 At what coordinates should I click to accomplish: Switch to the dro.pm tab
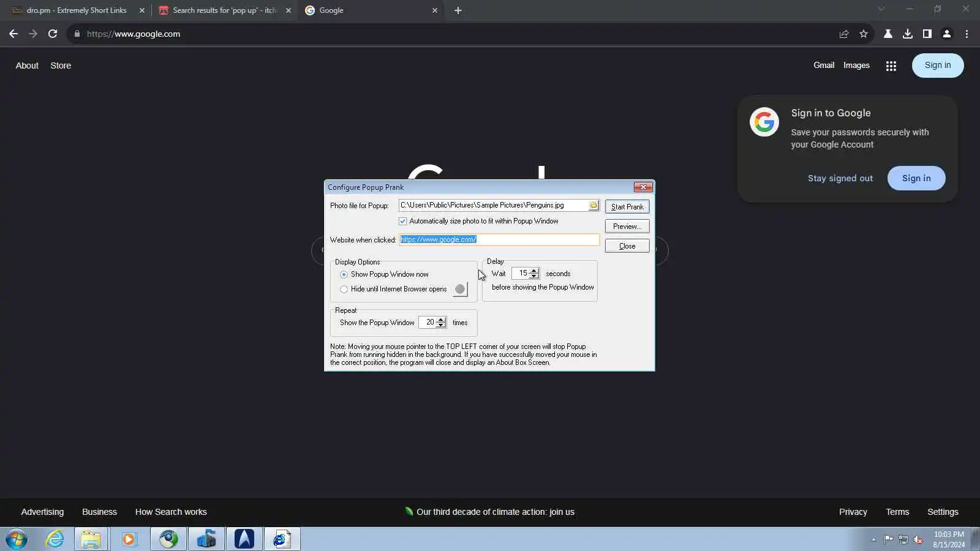[77, 10]
